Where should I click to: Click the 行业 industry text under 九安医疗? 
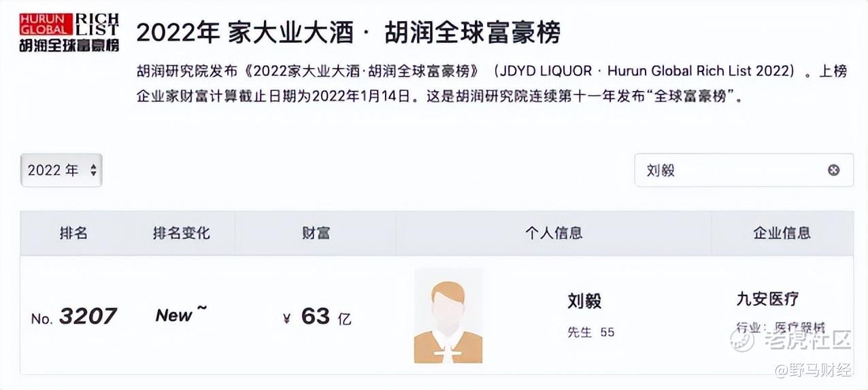click(780, 327)
